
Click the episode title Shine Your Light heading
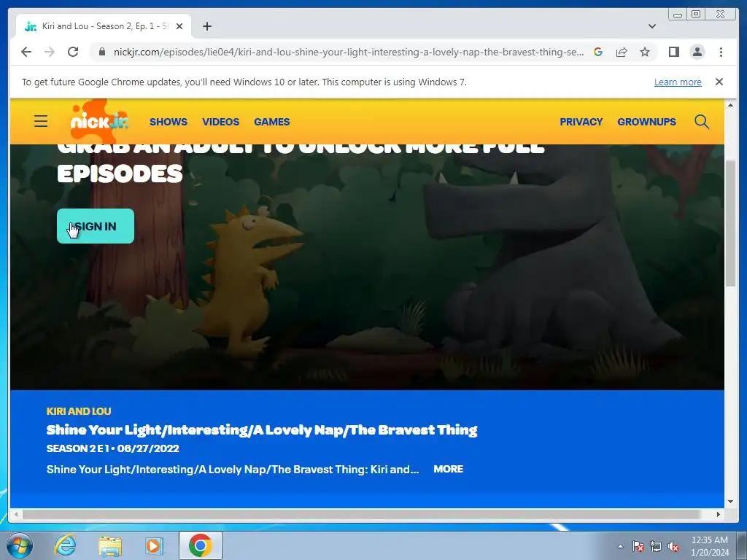pyautogui.click(x=262, y=430)
